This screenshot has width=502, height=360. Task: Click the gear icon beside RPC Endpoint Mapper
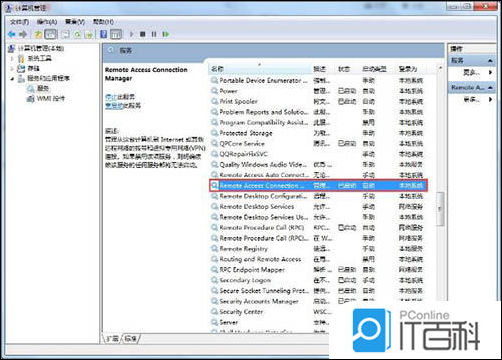pyautogui.click(x=215, y=270)
